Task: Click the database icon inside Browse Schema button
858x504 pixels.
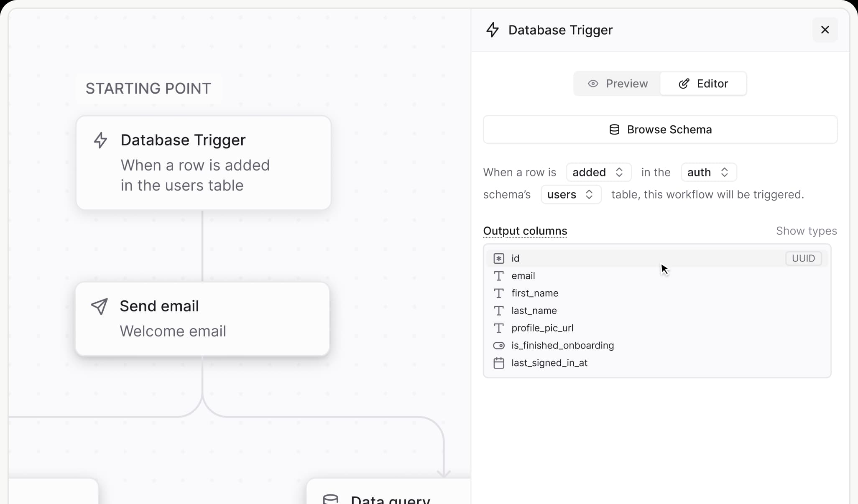Action: pyautogui.click(x=614, y=130)
